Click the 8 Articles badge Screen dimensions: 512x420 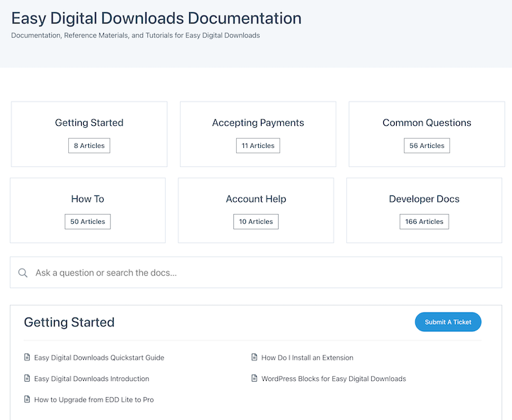(89, 146)
